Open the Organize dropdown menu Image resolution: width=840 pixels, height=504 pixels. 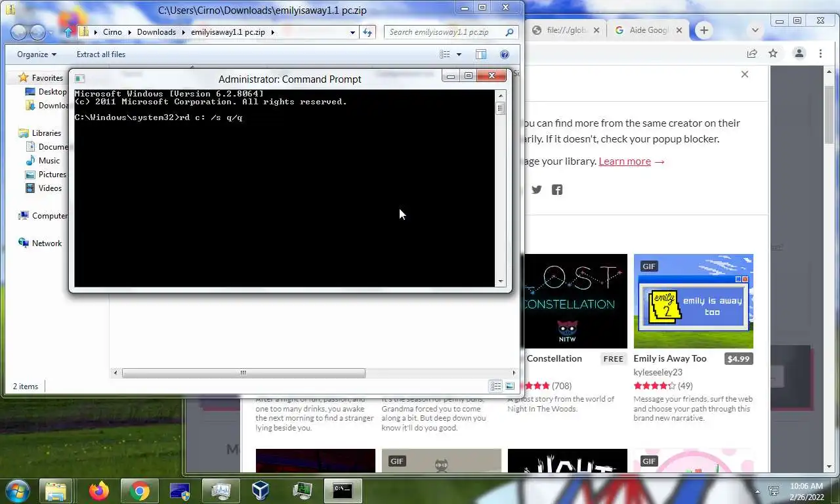coord(37,54)
